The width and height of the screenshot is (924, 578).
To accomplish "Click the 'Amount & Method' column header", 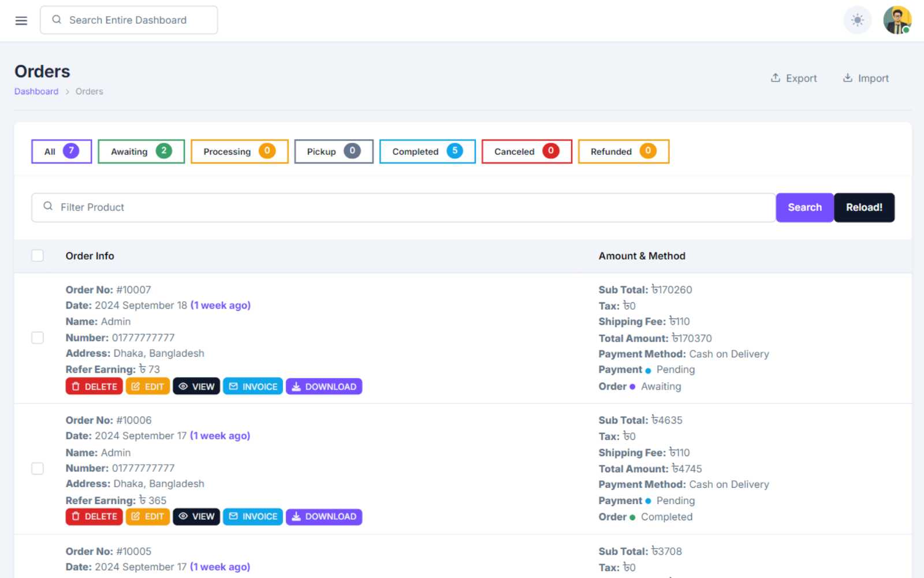I will pos(642,256).
